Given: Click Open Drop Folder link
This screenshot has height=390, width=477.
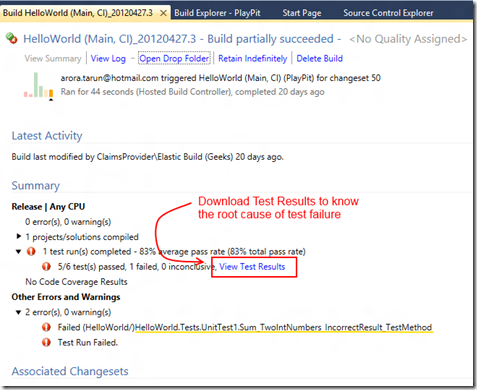Looking at the screenshot, I should tap(174, 59).
